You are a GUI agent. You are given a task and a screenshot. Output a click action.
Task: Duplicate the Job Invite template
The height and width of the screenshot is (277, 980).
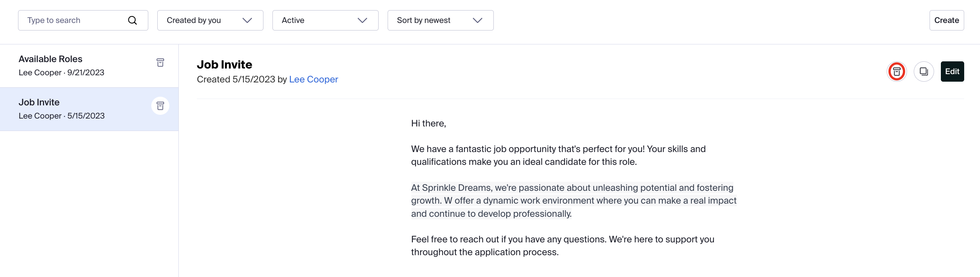[924, 72]
